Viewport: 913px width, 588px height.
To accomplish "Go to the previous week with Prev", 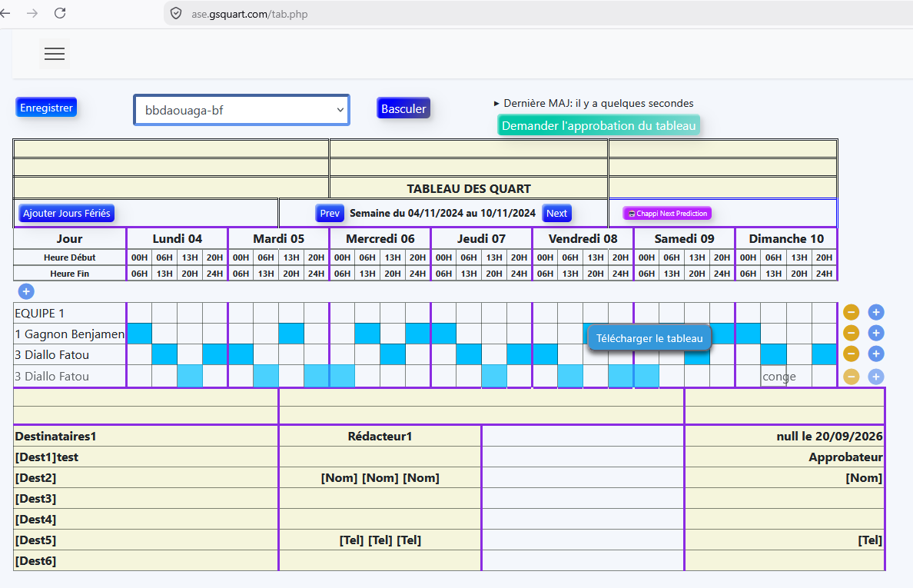I will [330, 213].
